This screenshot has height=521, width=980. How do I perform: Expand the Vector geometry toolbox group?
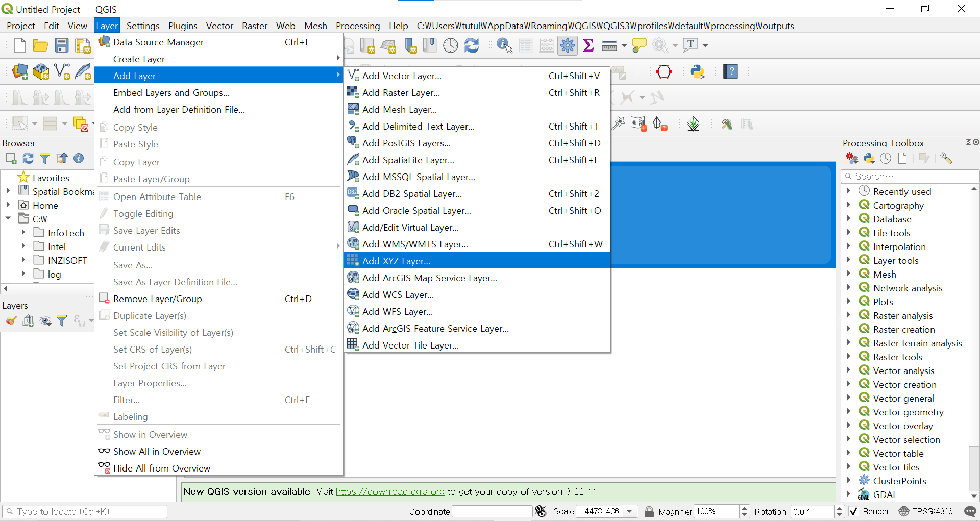(848, 411)
